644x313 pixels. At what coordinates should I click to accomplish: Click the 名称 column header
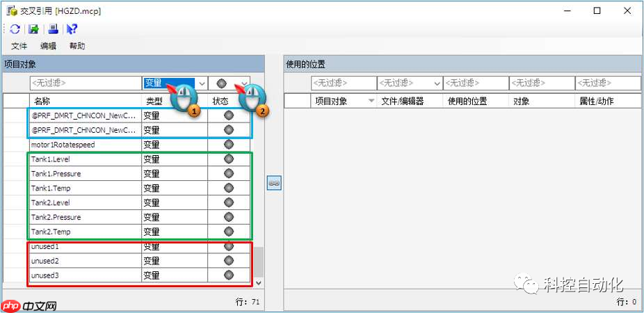coord(86,101)
